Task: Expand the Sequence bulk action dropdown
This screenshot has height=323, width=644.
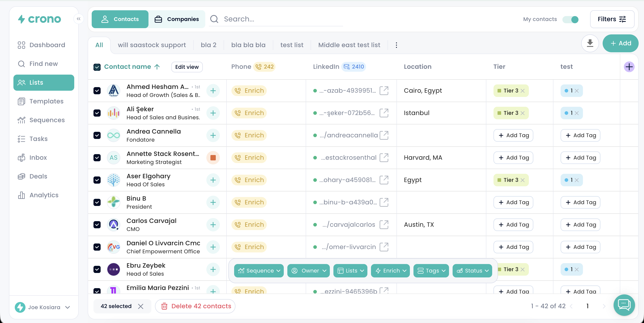Action: [x=259, y=271]
